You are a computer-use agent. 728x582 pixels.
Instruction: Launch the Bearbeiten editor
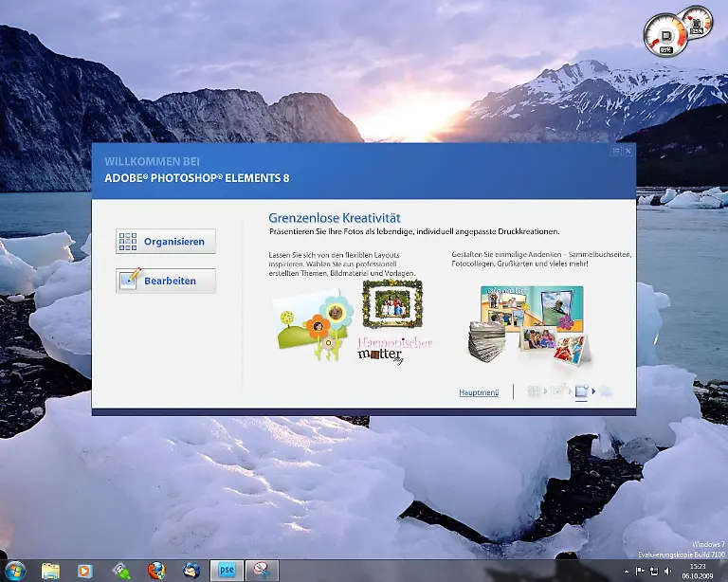(x=166, y=282)
